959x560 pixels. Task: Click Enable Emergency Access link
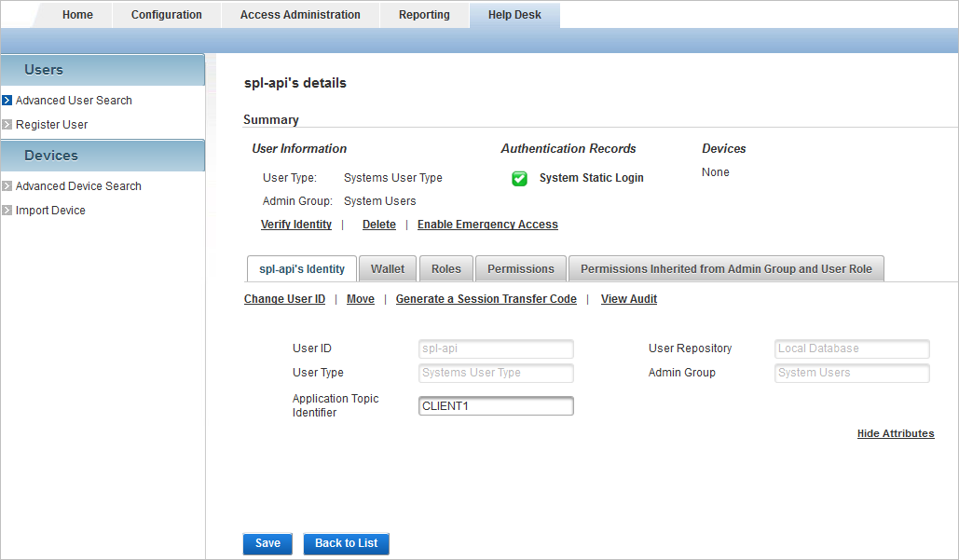487,225
